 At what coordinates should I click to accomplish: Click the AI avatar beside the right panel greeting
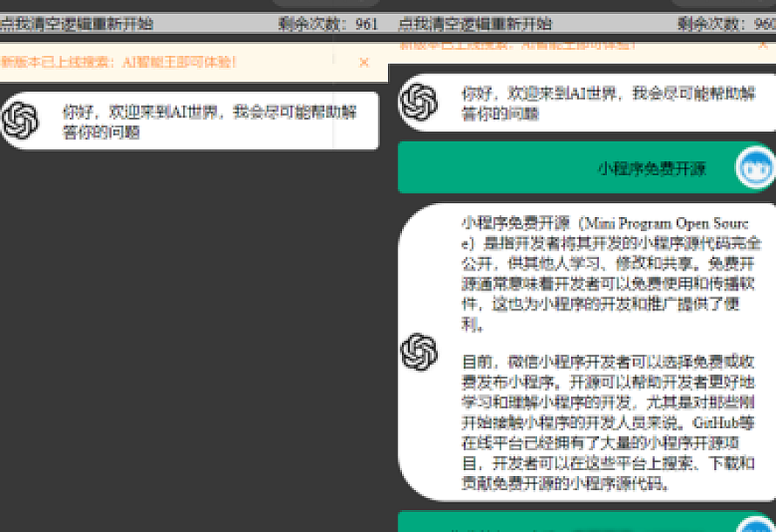pos(419,102)
